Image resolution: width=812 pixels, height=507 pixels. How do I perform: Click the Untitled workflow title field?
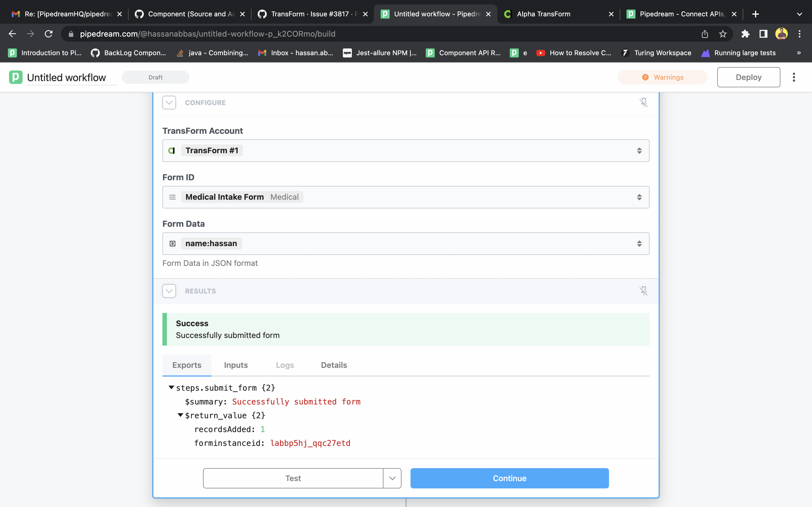point(67,77)
